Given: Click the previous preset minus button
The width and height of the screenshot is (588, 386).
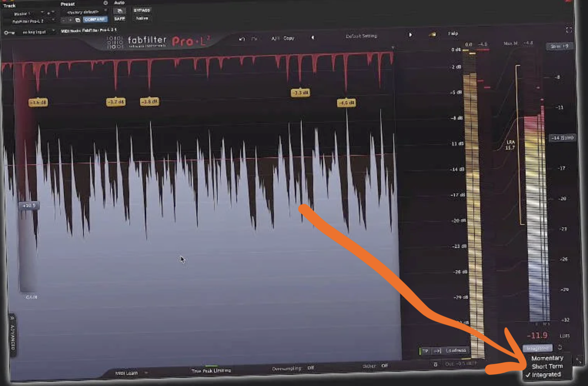Looking at the screenshot, I should coord(64,20).
